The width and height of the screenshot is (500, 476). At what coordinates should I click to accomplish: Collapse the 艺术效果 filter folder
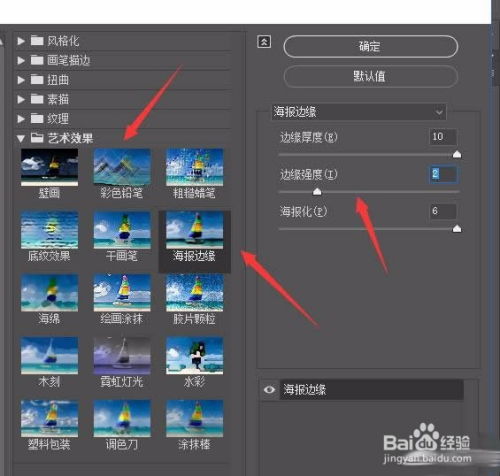tap(21, 138)
